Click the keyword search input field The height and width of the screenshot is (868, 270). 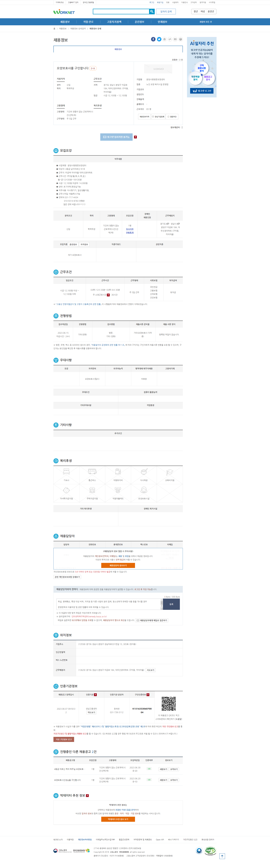point(121,12)
